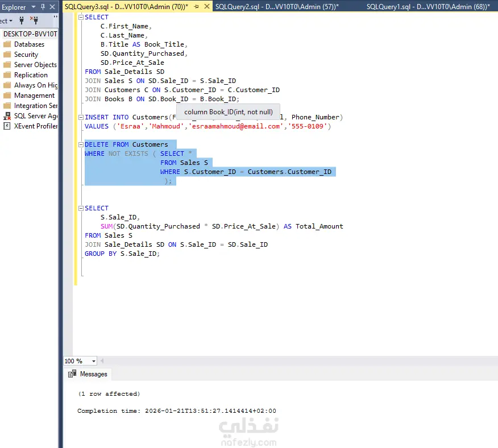The height and width of the screenshot is (448, 498).
Task: Pin the SQLQuery3.sql tab
Action: pyautogui.click(x=196, y=6)
